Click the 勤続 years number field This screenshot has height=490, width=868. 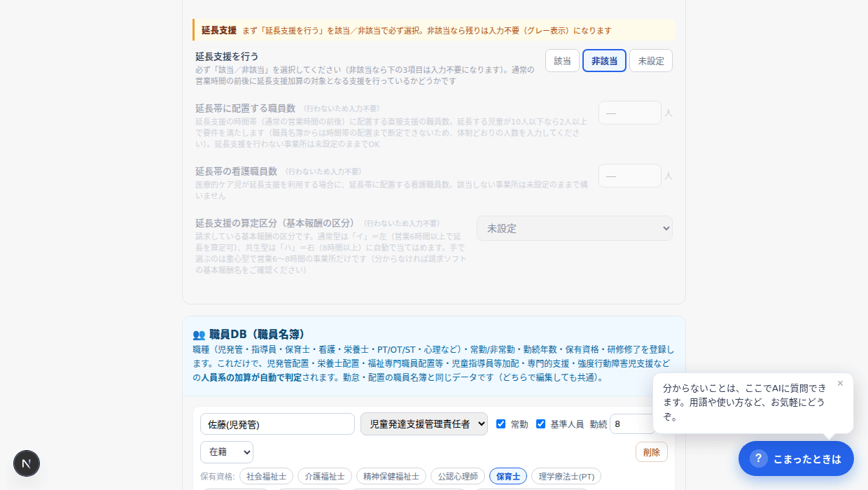click(633, 424)
